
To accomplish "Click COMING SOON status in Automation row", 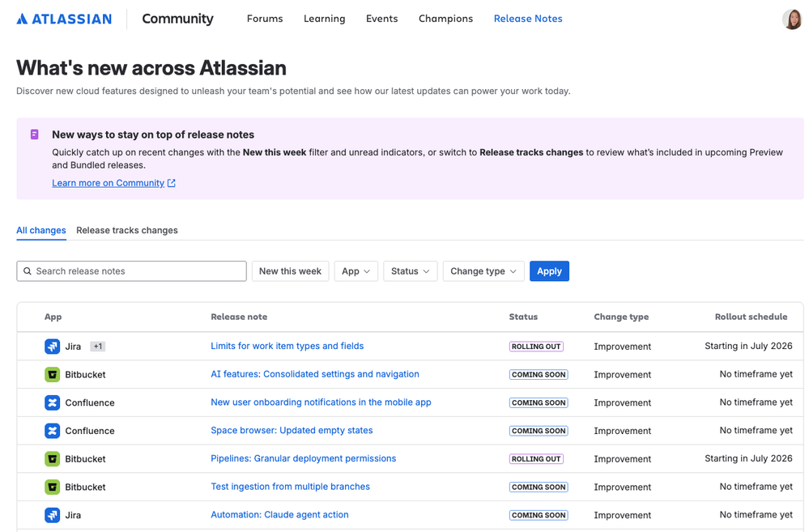I will [539, 515].
